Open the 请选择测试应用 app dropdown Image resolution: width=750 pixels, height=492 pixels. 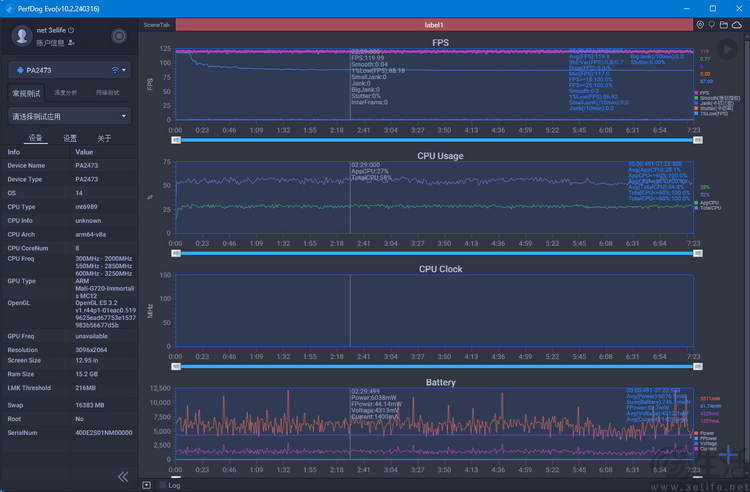70,116
